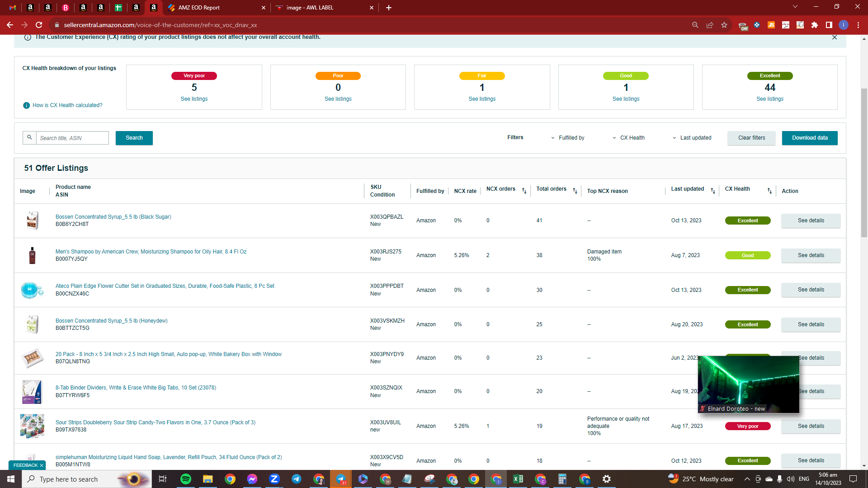Image resolution: width=868 pixels, height=488 pixels.
Task: Click the Search button
Action: point(134,138)
